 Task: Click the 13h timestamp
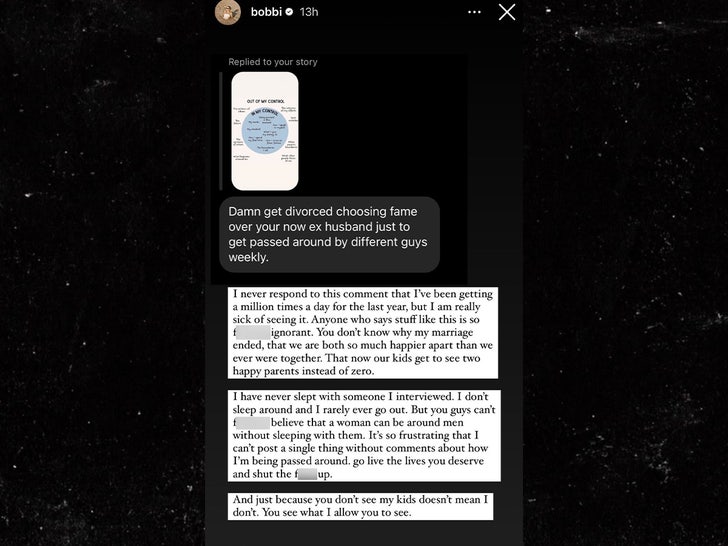point(309,12)
